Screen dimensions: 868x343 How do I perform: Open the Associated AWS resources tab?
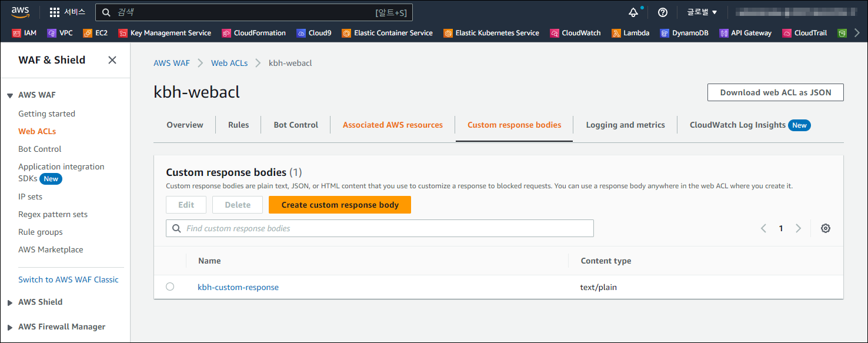pyautogui.click(x=393, y=125)
